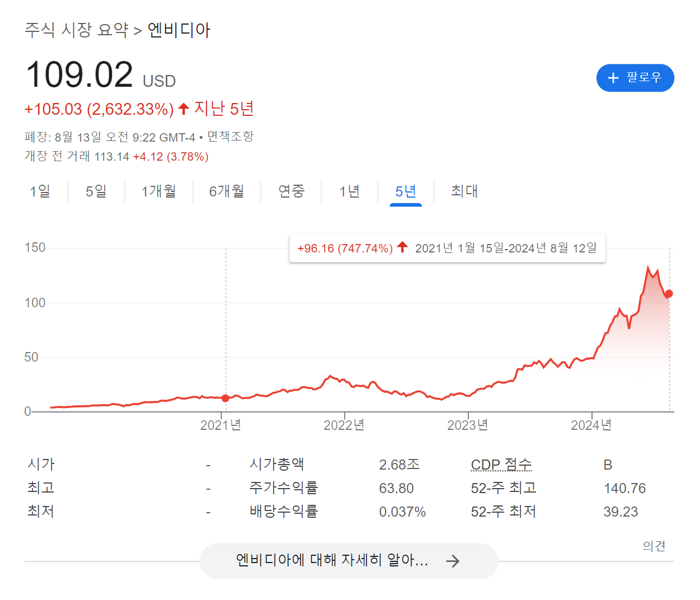Click the 주가수익률 value 63.80
Screen dimensions: 700x600
click(x=396, y=489)
